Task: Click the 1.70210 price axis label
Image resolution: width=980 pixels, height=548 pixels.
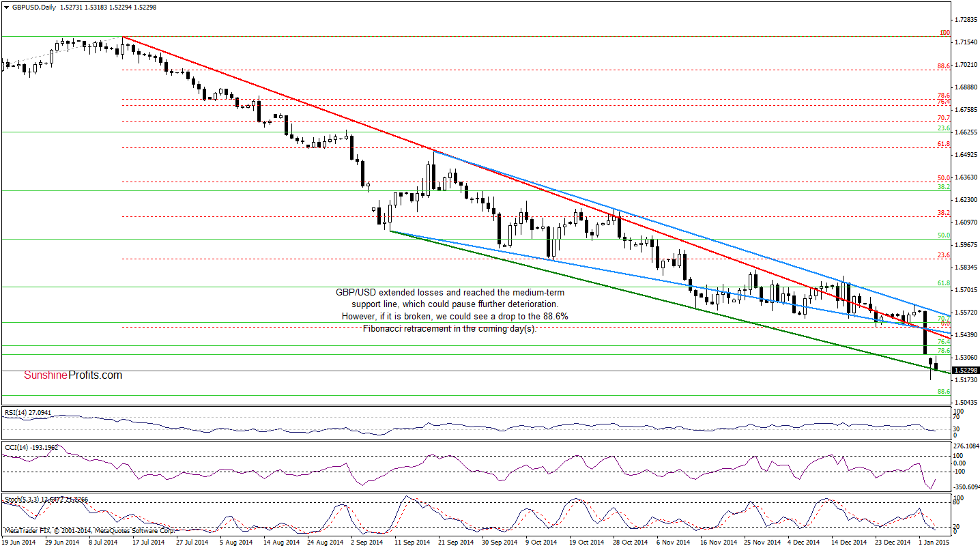Action: [x=966, y=65]
